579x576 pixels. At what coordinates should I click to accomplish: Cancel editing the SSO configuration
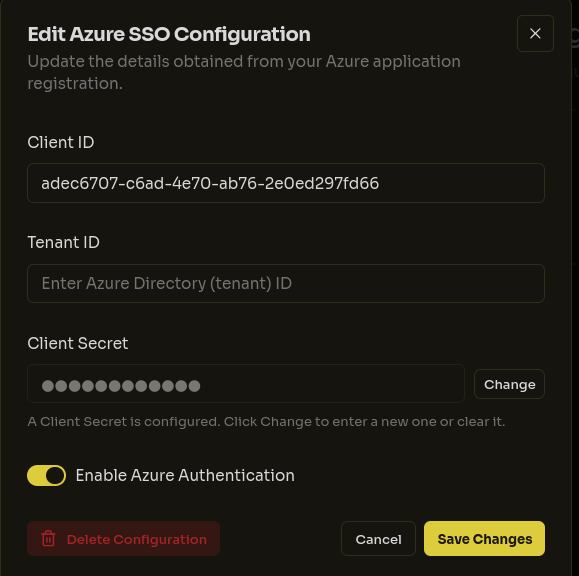pyautogui.click(x=378, y=539)
